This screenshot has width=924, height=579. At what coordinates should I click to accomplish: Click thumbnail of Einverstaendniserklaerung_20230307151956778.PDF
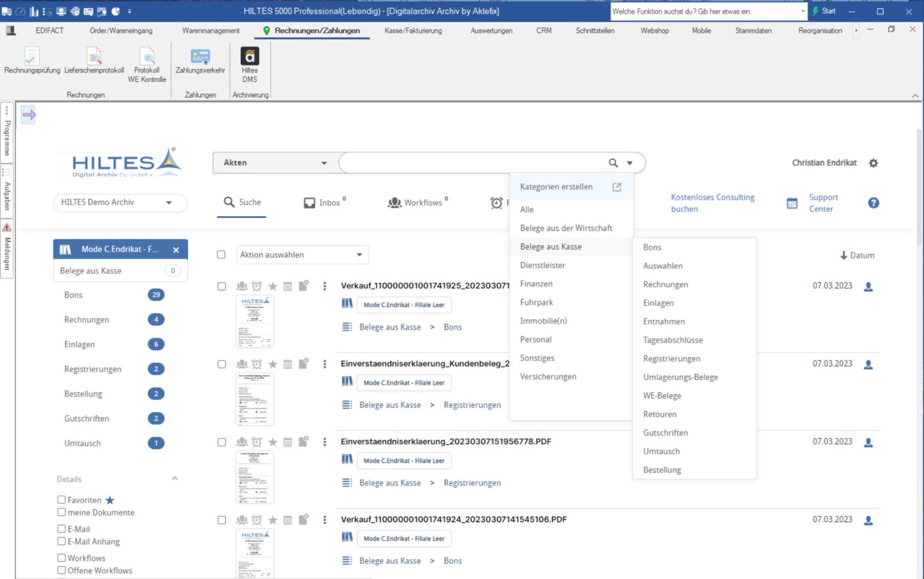pos(255,477)
